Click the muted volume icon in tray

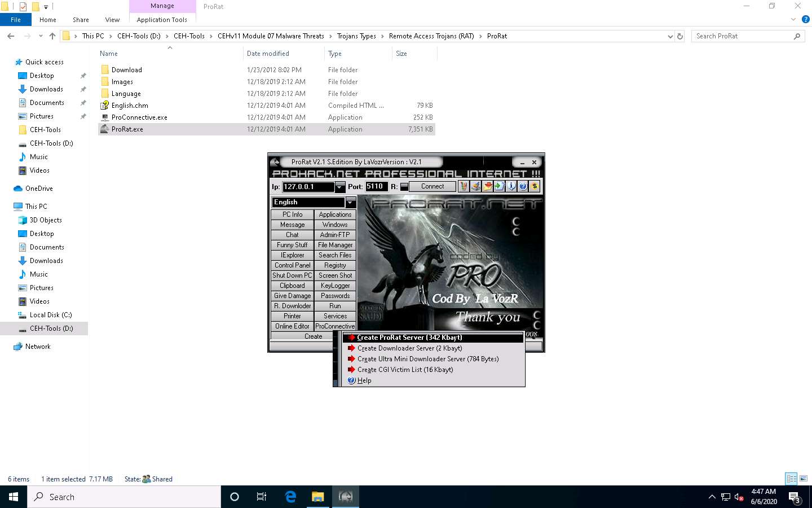739,497
